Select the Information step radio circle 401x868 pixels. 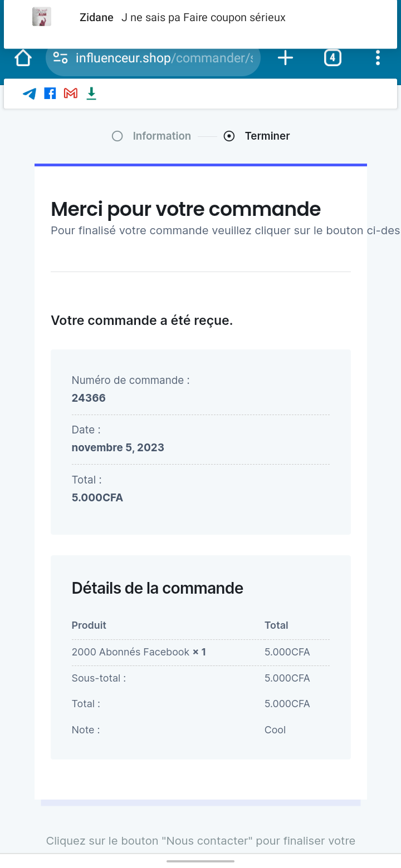pyautogui.click(x=117, y=136)
